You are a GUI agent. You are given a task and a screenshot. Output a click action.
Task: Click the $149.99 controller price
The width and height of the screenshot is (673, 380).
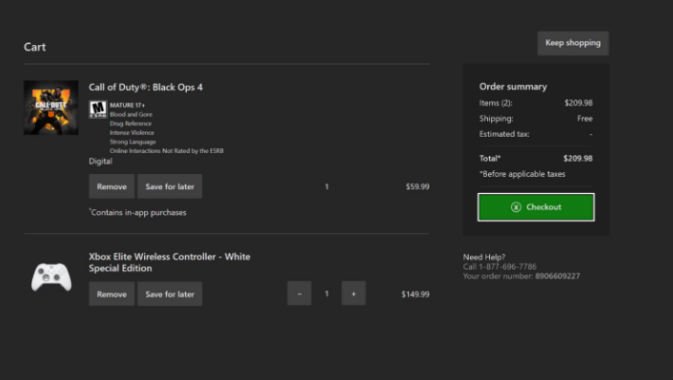[415, 294]
